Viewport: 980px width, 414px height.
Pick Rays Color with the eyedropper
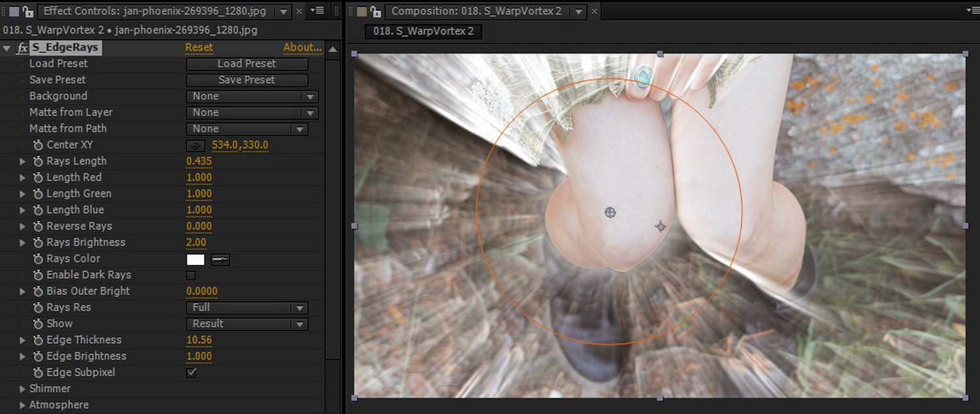(x=220, y=260)
